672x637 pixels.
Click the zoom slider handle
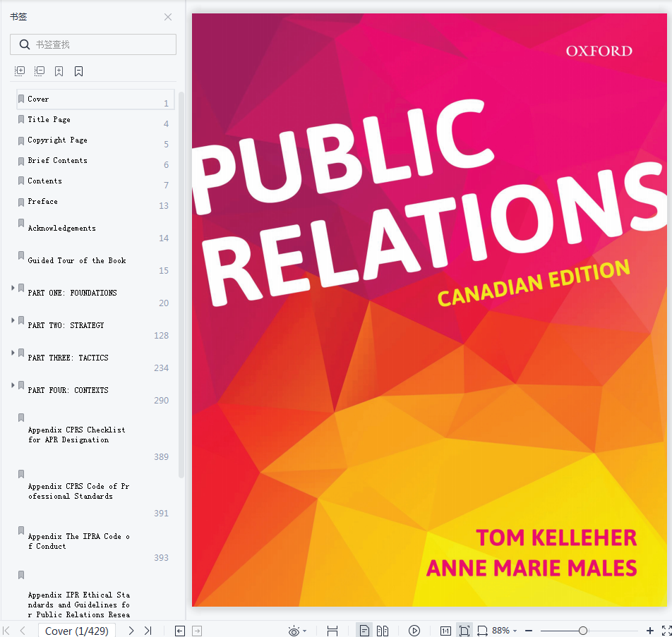click(x=583, y=631)
